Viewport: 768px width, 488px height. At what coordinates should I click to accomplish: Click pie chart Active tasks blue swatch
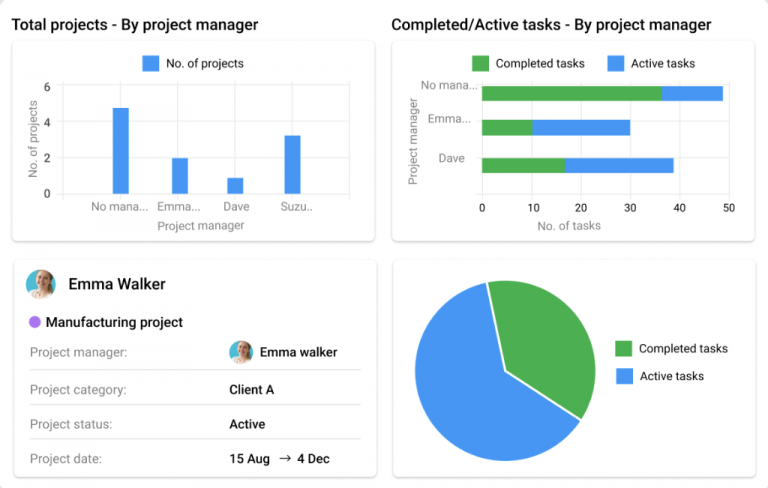pos(624,376)
